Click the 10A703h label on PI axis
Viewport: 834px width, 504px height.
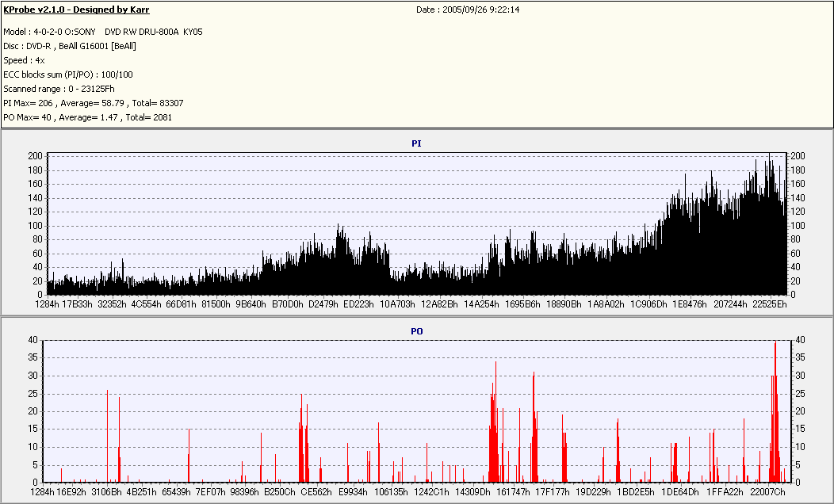click(398, 304)
